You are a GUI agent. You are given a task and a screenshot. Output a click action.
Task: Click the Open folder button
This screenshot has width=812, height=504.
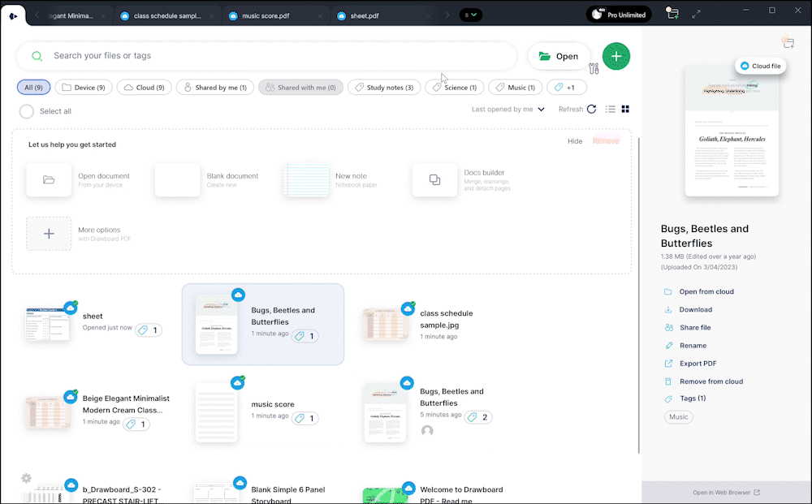pyautogui.click(x=559, y=56)
